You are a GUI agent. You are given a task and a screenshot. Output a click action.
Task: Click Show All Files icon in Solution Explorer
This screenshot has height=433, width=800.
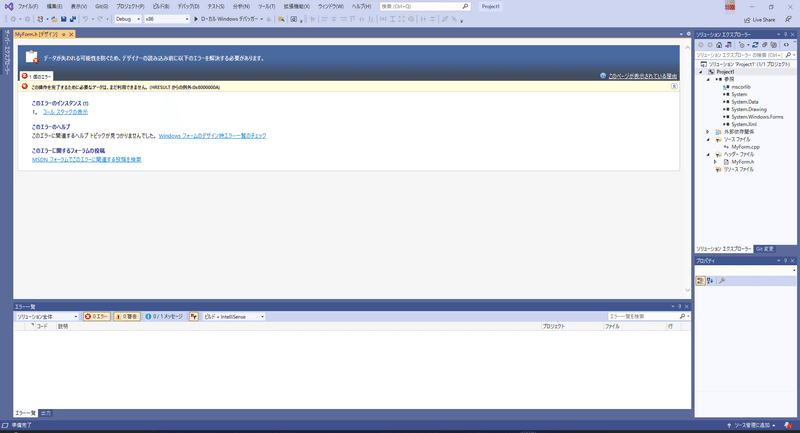(773, 45)
